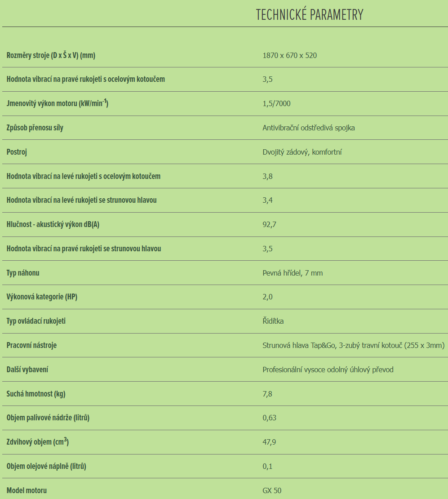Select the Výkonová kategorie (HP) label
Viewport: 448px width, 499px height.
pos(45,297)
